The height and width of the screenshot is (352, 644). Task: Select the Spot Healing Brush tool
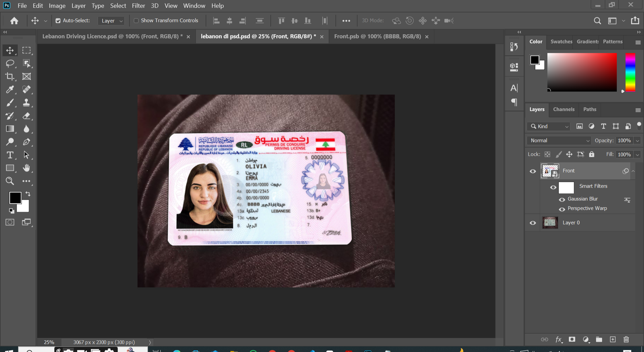27,89
